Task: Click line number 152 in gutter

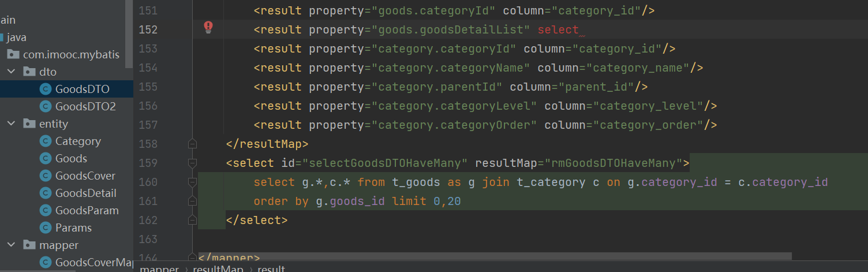Action: tap(148, 29)
